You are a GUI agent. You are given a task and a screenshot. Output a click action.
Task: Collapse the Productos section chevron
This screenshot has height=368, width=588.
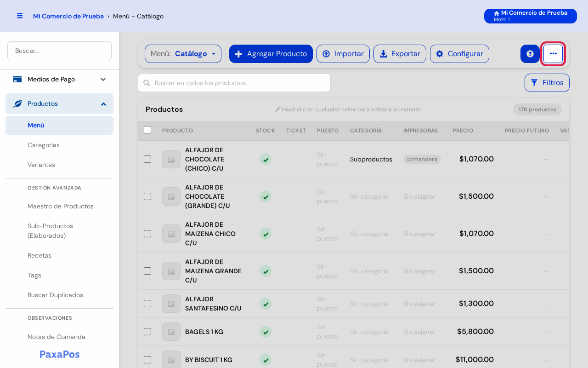pos(103,104)
